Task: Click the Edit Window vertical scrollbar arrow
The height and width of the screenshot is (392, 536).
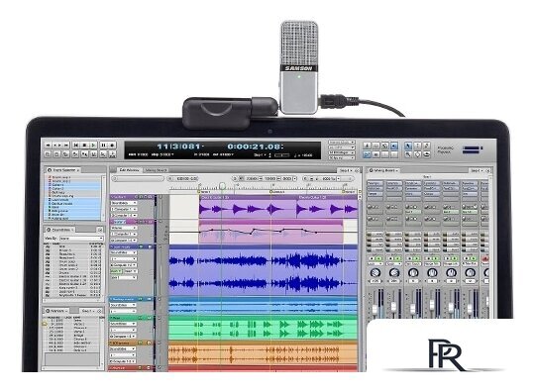Action: click(x=360, y=197)
